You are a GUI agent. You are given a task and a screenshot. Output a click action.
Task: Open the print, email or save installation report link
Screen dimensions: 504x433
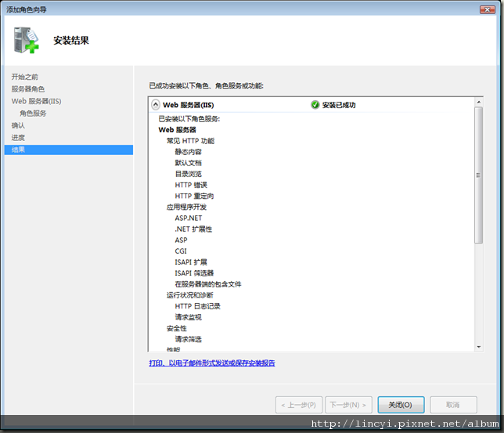click(x=212, y=363)
